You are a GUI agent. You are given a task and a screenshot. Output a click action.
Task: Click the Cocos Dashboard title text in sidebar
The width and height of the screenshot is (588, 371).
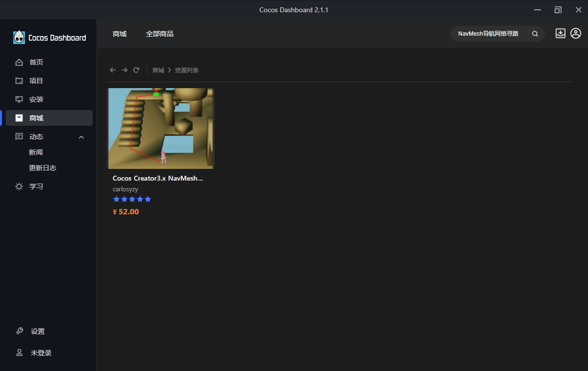click(57, 38)
